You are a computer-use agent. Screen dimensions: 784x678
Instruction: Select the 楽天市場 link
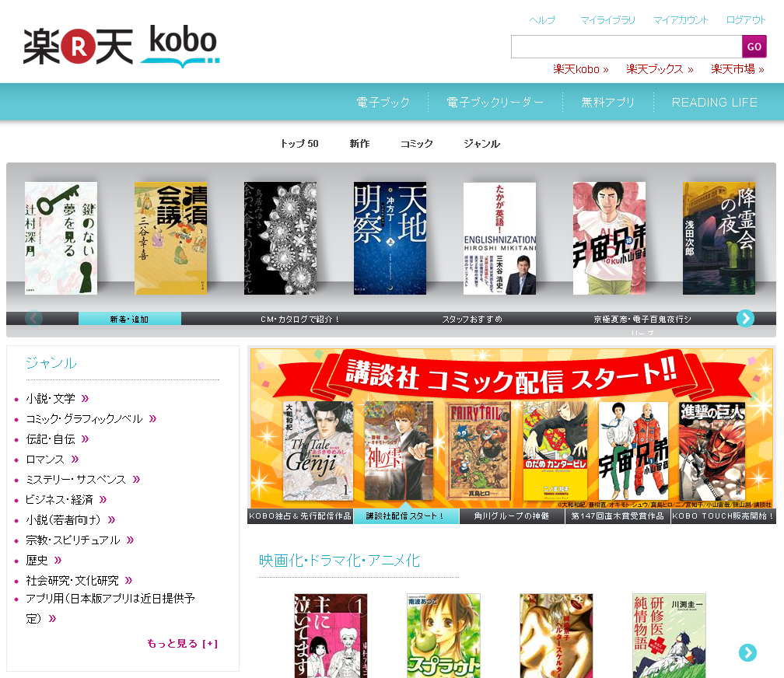click(x=737, y=69)
